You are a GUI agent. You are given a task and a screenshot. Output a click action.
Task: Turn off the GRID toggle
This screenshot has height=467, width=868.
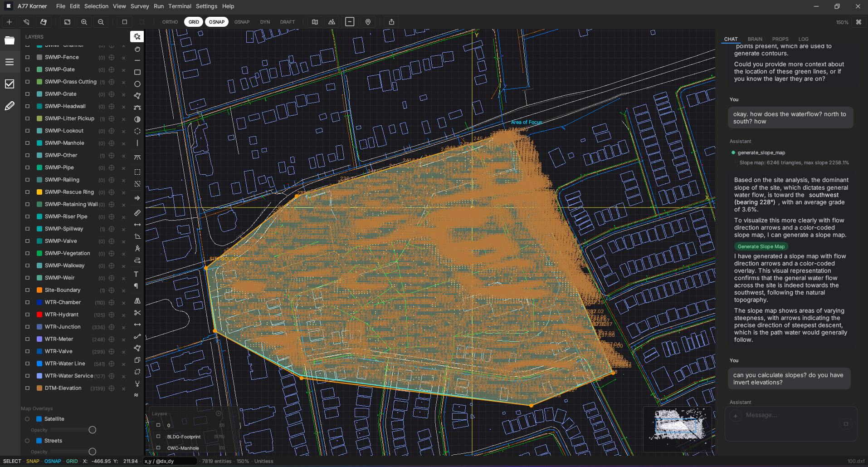(194, 22)
